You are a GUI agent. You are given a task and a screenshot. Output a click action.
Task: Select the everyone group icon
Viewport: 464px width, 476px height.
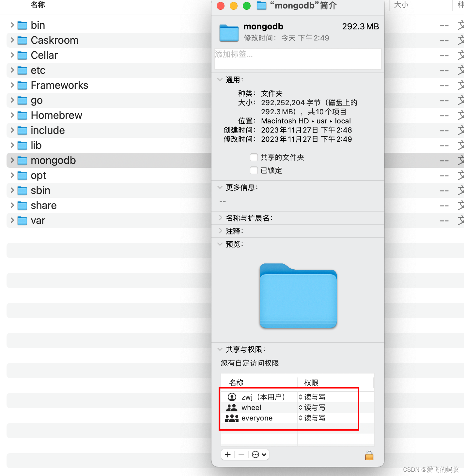232,418
